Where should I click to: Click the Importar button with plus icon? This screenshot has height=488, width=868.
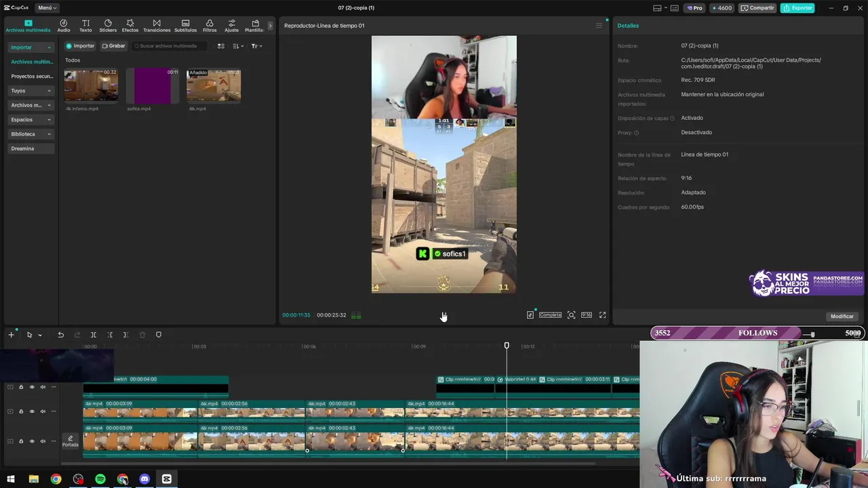tap(80, 46)
